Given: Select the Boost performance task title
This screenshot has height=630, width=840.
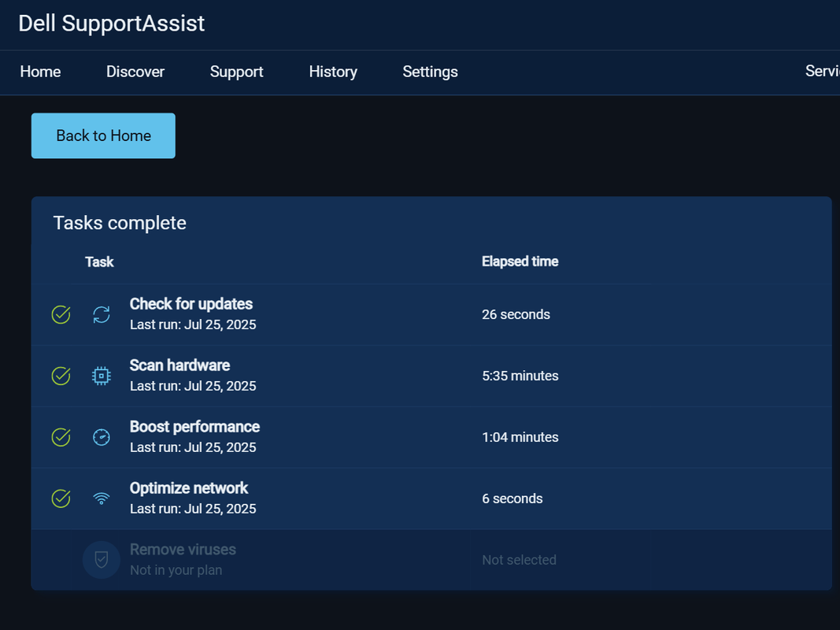Looking at the screenshot, I should 194,427.
